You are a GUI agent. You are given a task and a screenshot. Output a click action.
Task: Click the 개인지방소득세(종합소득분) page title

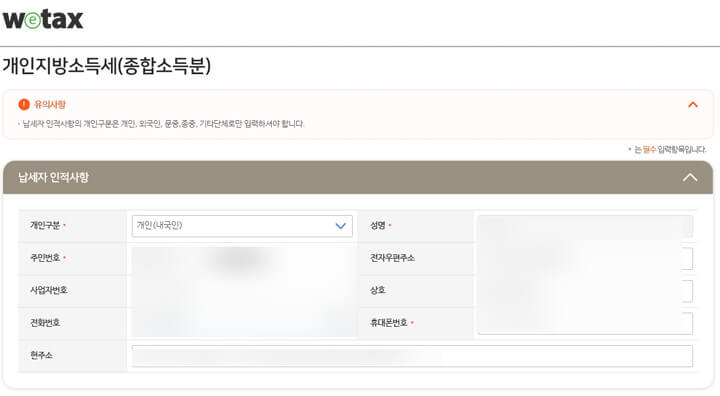[x=107, y=65]
